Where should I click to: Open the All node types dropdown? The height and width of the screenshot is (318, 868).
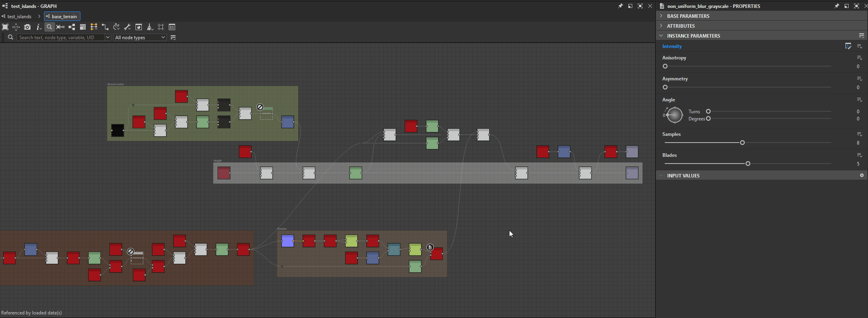click(x=140, y=37)
